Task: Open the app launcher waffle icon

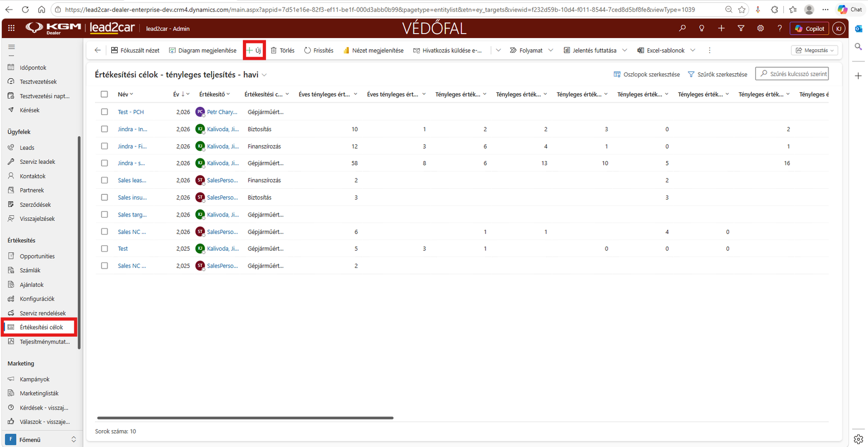Action: [11, 28]
